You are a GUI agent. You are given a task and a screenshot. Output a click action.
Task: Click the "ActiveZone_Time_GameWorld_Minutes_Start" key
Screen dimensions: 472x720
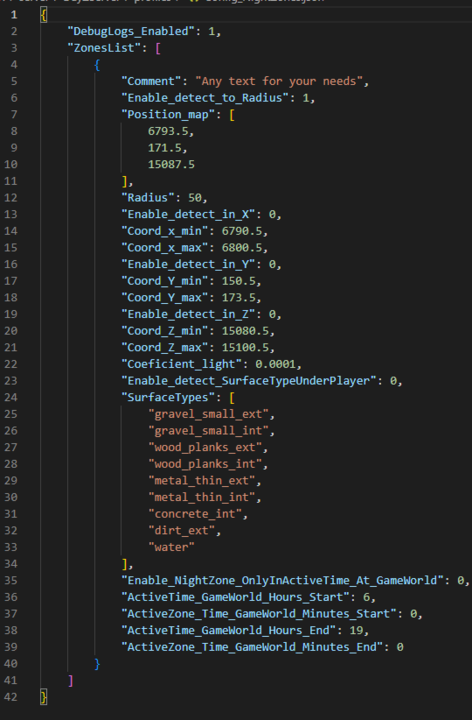point(259,613)
